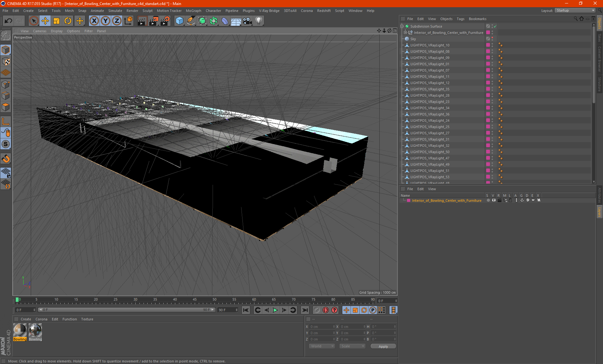
Task: Toggle X axis lock
Action: click(94, 21)
